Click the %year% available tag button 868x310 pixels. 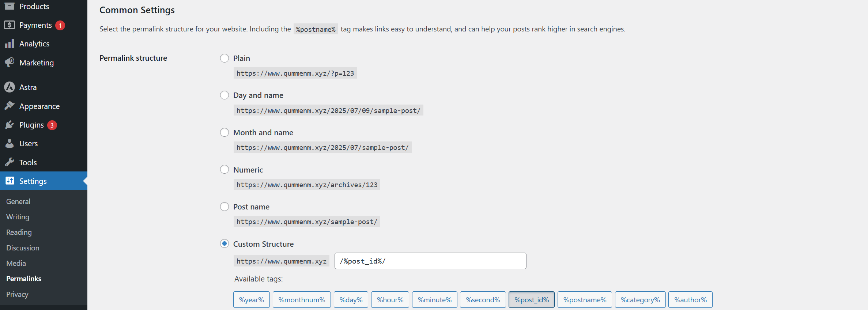[x=252, y=300]
